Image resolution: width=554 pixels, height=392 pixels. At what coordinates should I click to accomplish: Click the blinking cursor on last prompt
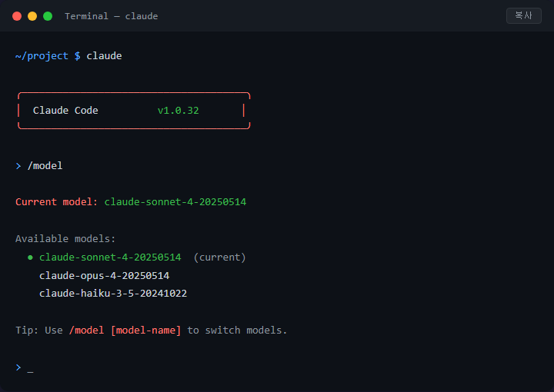click(x=30, y=371)
